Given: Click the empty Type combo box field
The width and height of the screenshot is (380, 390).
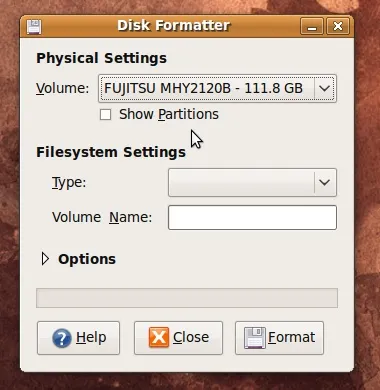Looking at the screenshot, I should pos(252,182).
